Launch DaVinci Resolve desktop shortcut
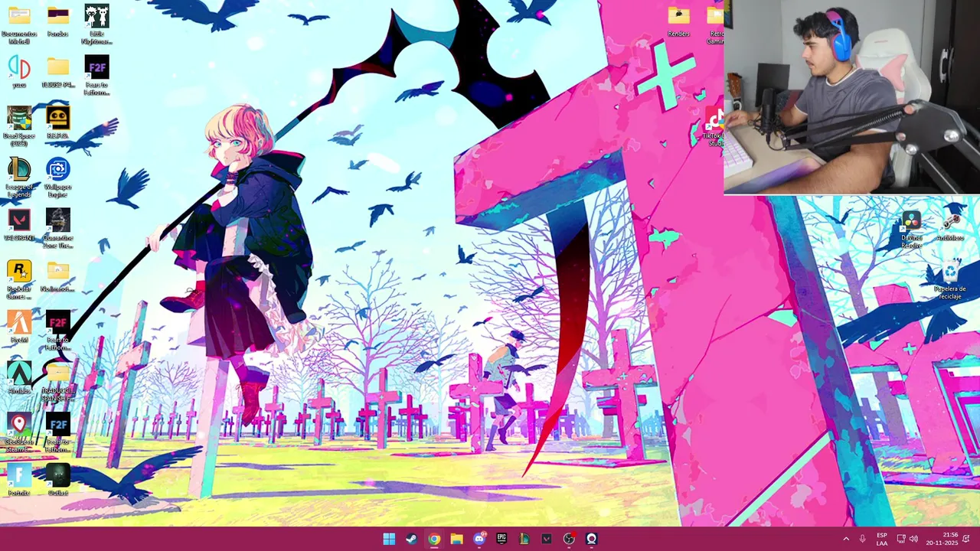Viewport: 980px width, 551px height. 911,230
